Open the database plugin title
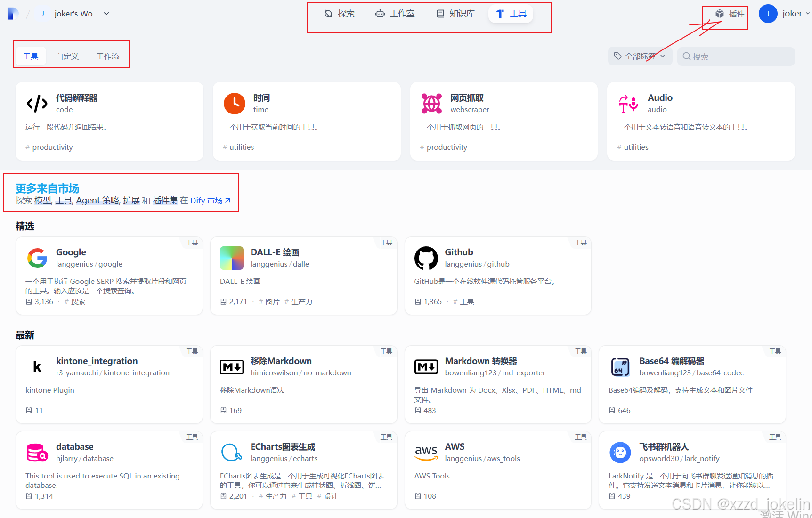812x518 pixels. pyautogui.click(x=74, y=446)
